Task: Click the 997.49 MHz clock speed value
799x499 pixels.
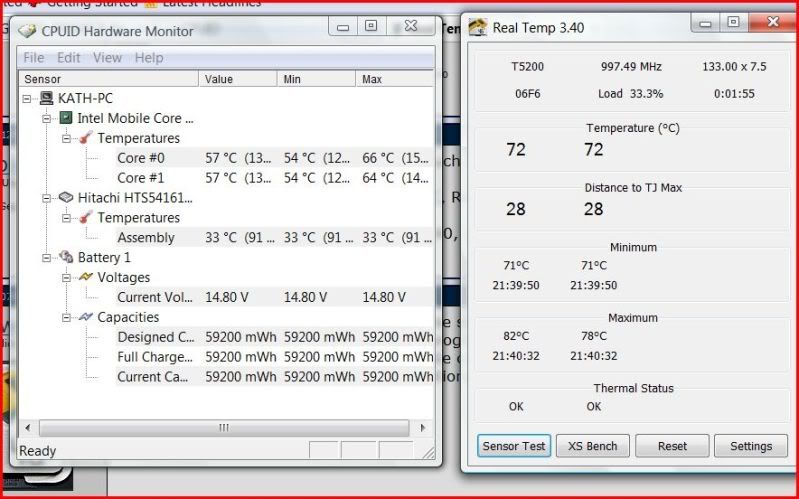Action: [x=631, y=66]
